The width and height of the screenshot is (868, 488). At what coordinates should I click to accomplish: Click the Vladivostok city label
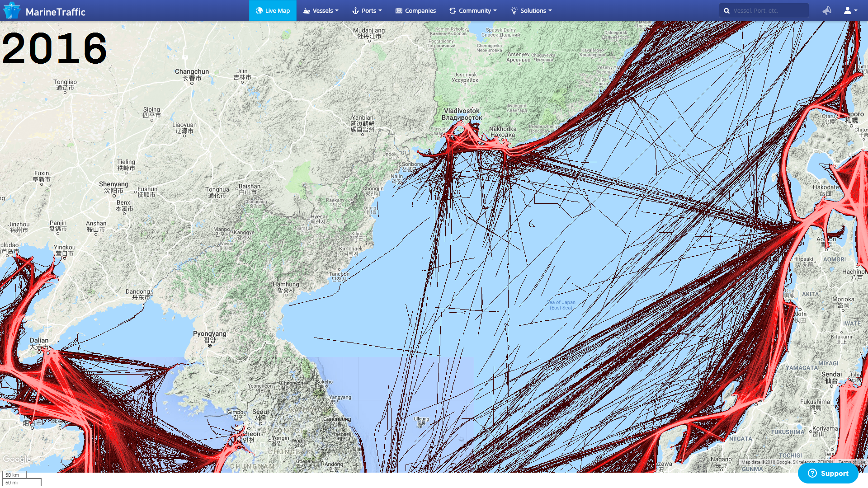click(462, 114)
